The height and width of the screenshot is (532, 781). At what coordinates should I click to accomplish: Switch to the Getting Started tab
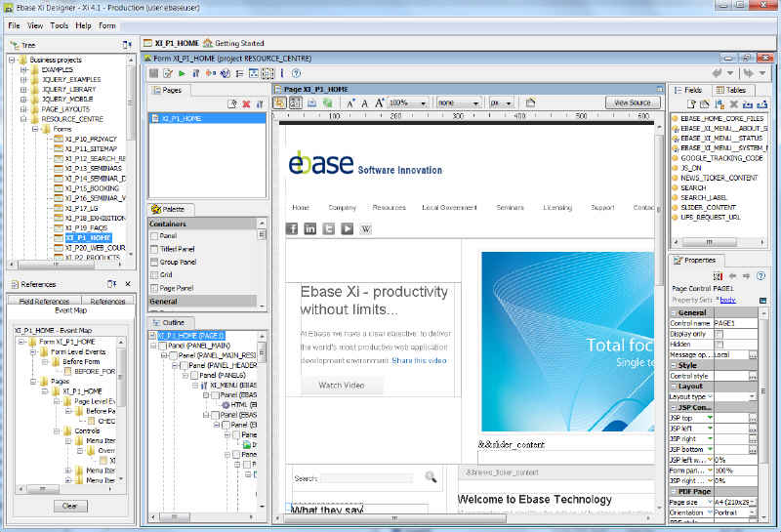[233, 43]
